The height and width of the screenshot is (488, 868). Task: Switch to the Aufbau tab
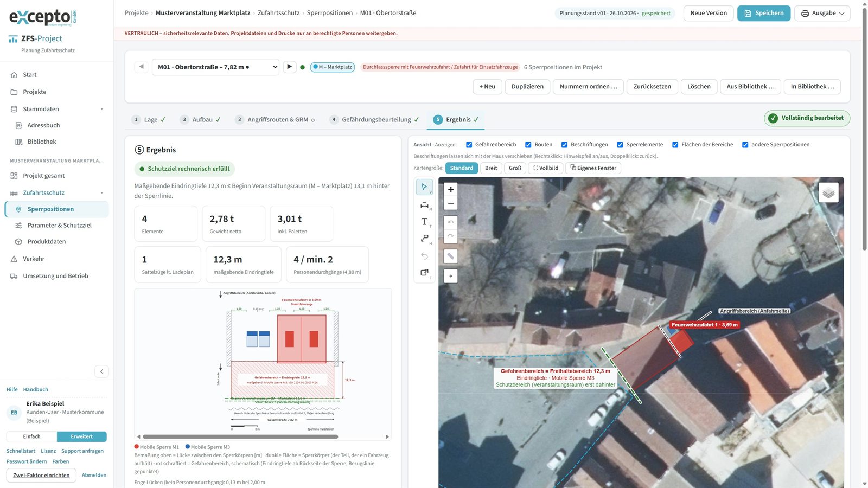point(201,120)
